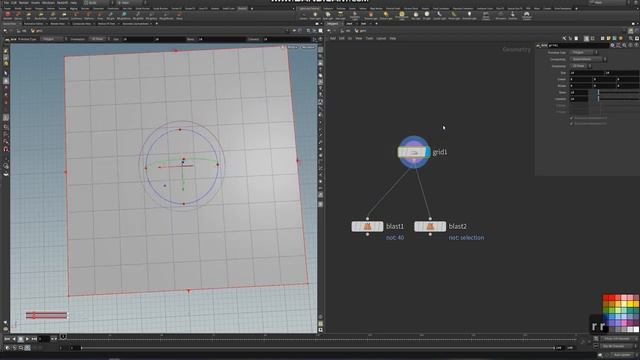The width and height of the screenshot is (640, 360).
Task: Select the blast2 node
Action: coord(430,227)
